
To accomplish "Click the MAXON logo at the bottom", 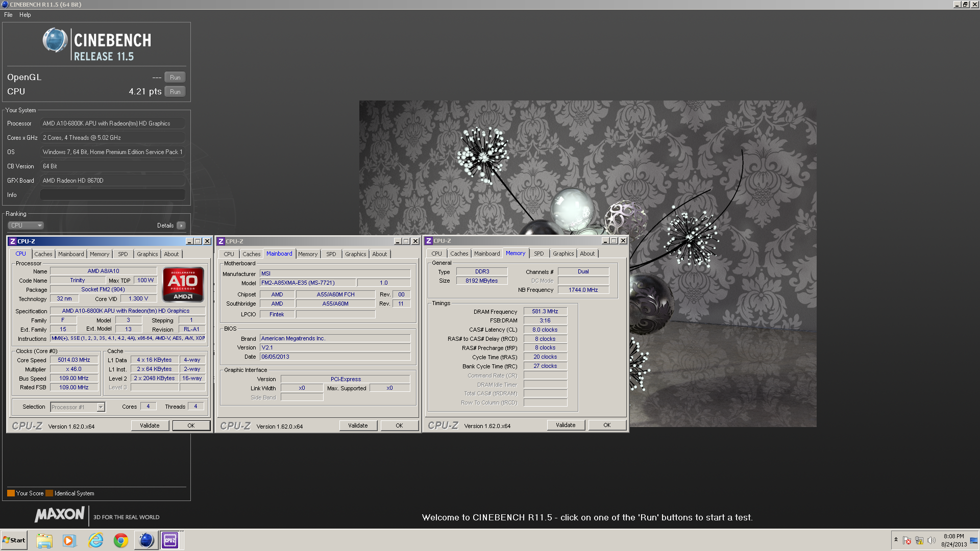I will tap(60, 515).
